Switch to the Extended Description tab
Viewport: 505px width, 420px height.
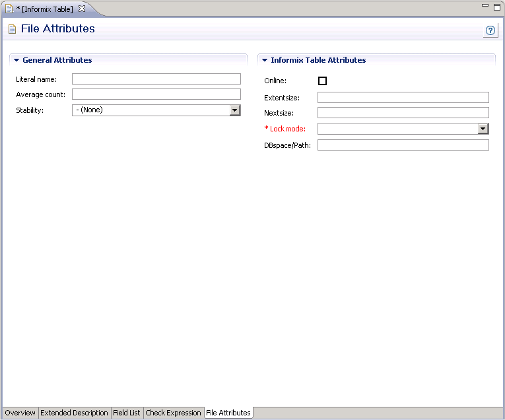coord(74,413)
